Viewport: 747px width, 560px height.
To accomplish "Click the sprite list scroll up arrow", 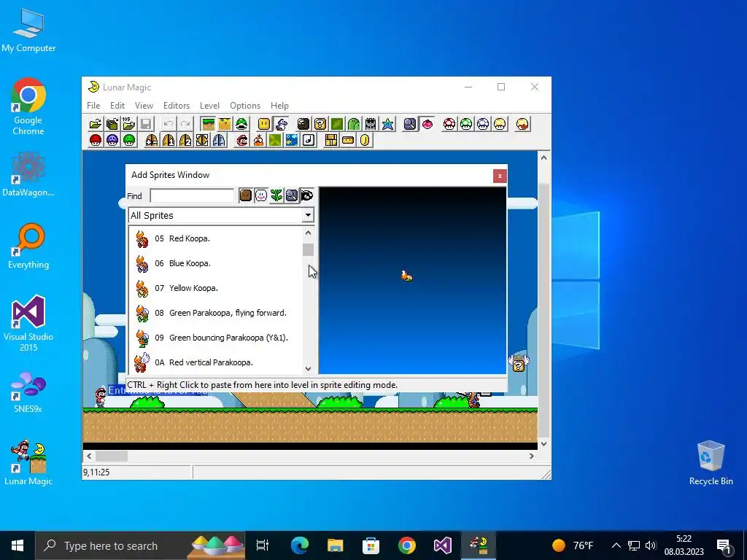I will 308,233.
